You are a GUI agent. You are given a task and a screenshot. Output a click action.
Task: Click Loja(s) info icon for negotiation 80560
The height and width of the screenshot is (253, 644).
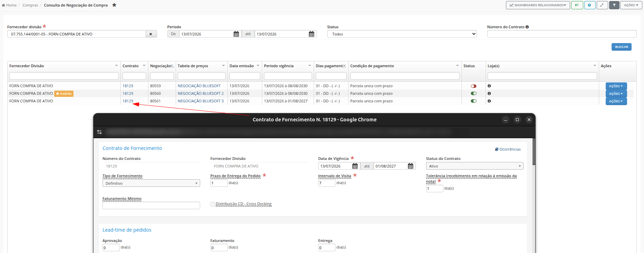pyautogui.click(x=489, y=93)
